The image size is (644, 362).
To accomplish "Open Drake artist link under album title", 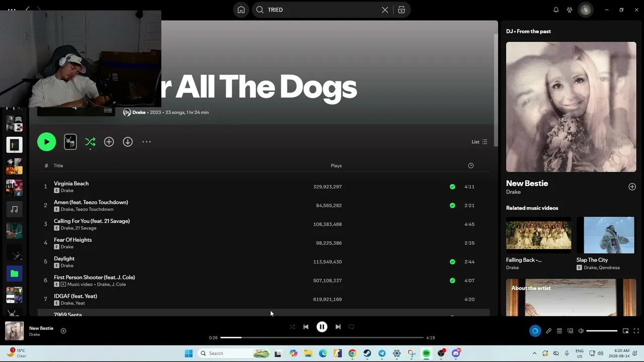I will [x=139, y=112].
